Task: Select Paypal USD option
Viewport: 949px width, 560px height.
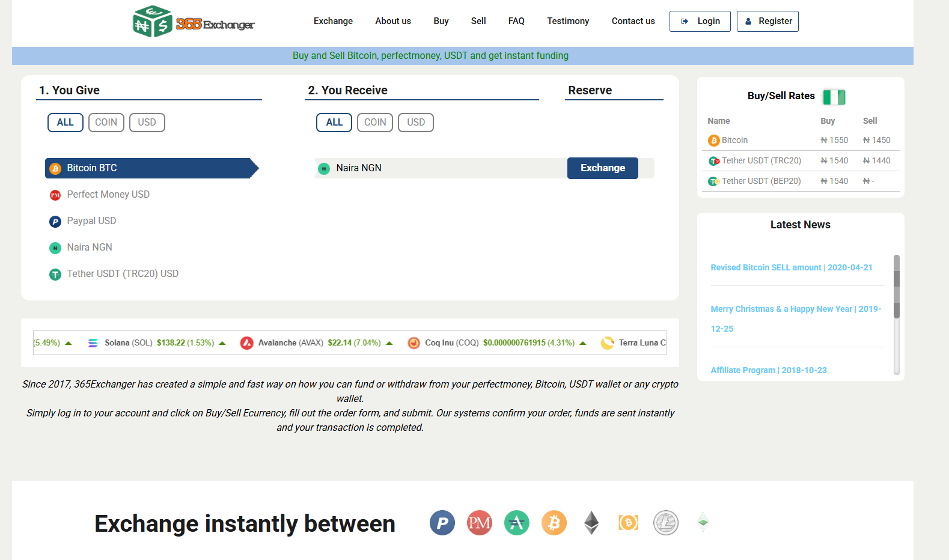Action: point(91,221)
